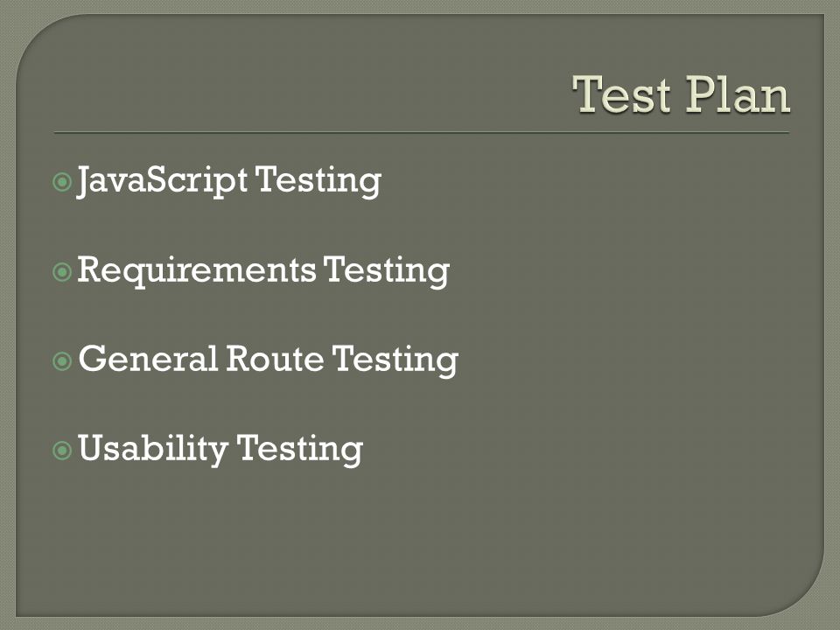Image resolution: width=840 pixels, height=630 pixels.
Task: Place cursor on the word "JavaScript"
Action: (x=163, y=181)
